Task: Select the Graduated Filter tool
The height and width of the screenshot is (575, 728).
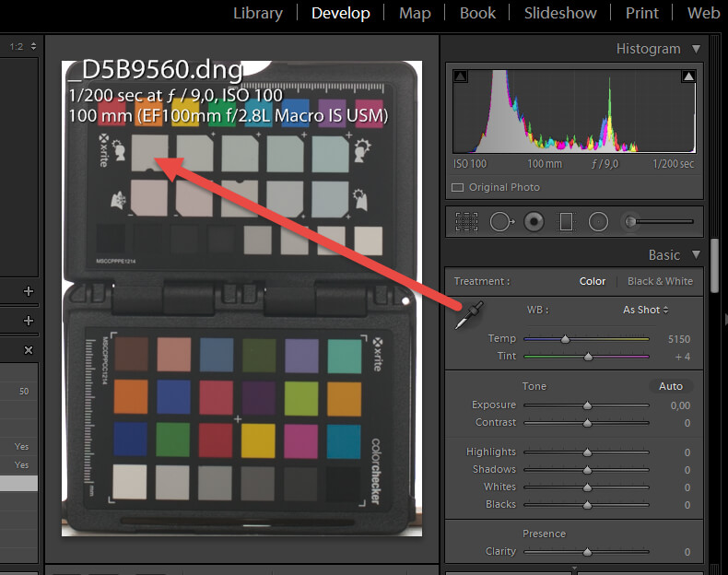Action: pyautogui.click(x=566, y=222)
